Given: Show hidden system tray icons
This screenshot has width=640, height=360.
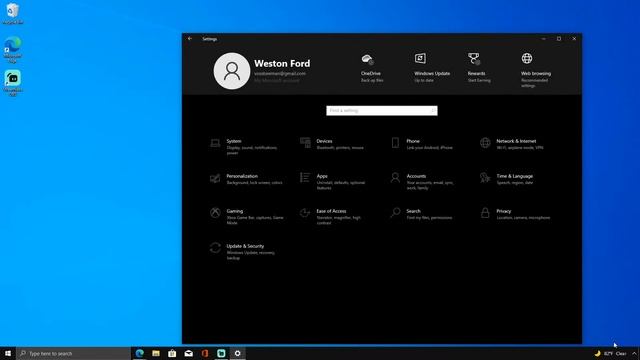Looking at the screenshot, I should pyautogui.click(x=634, y=353).
